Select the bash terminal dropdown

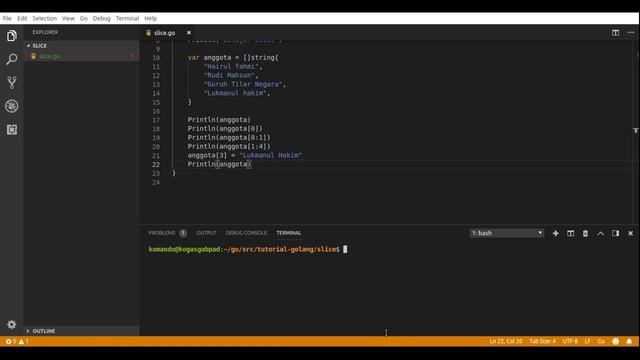[507, 233]
